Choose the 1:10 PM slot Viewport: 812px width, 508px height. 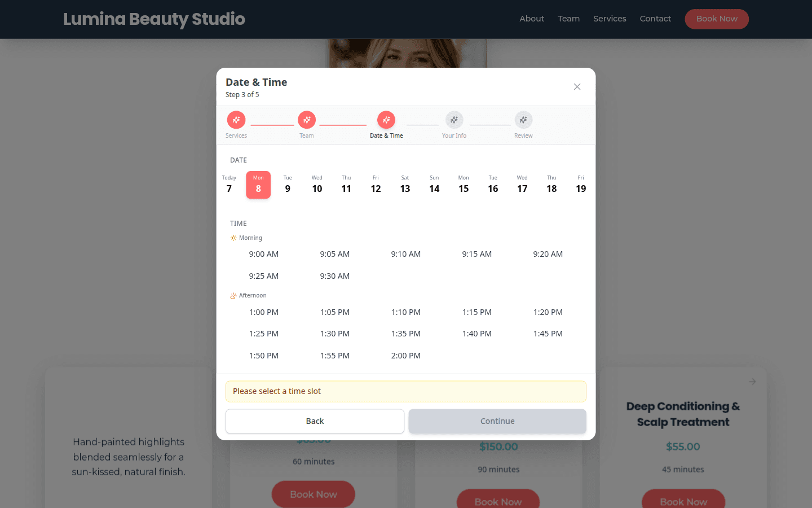coord(406,312)
